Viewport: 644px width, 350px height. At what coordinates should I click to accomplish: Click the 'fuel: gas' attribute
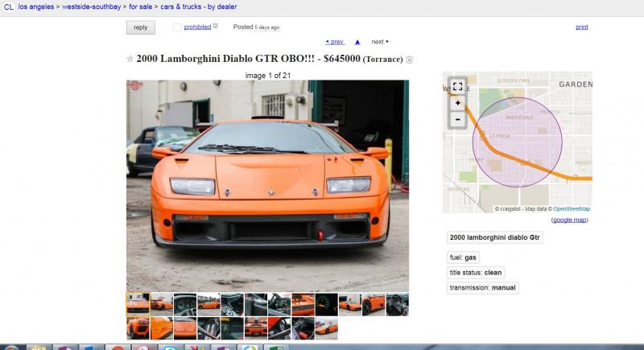463,257
